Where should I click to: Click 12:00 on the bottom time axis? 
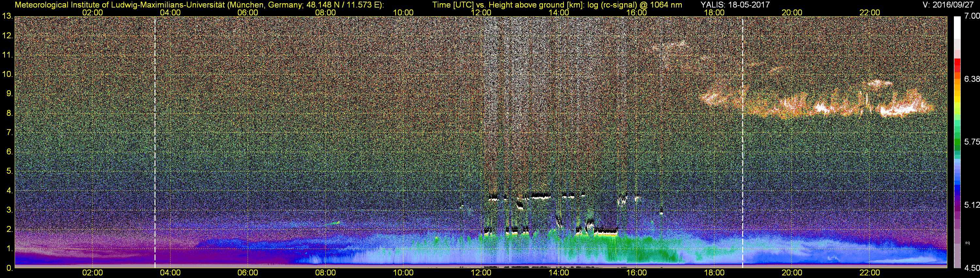point(481,273)
